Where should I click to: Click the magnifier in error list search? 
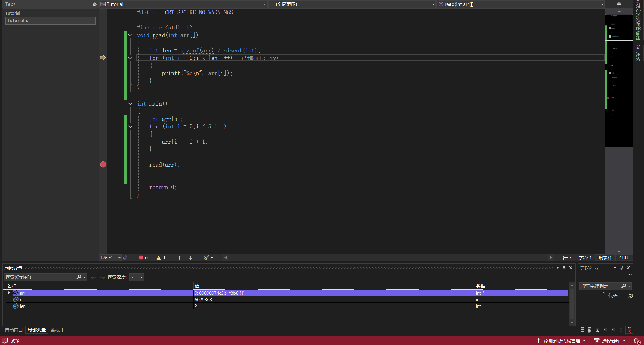click(623, 286)
